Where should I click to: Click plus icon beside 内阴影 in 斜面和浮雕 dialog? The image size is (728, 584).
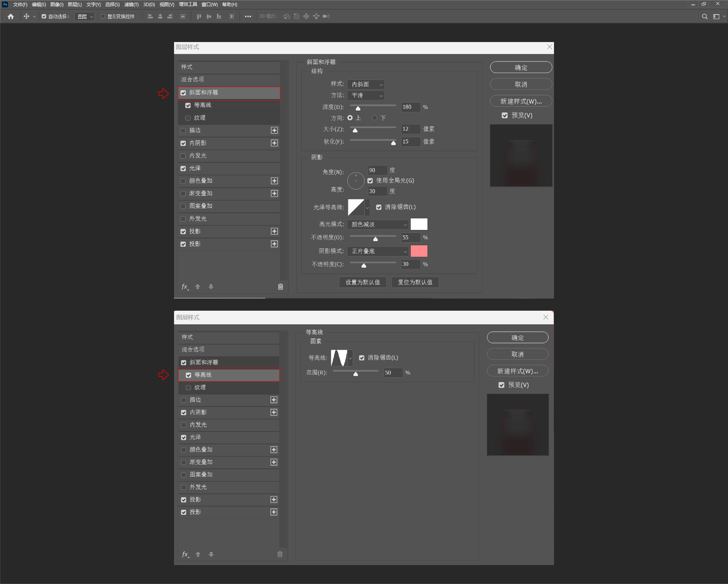[274, 143]
